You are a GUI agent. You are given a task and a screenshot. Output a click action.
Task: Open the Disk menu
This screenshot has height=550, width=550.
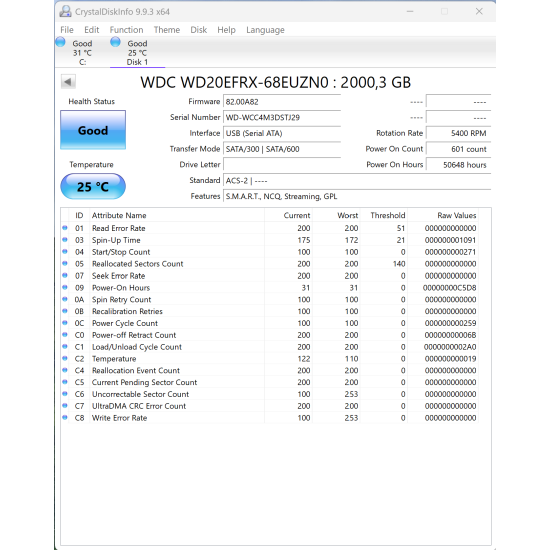199,30
